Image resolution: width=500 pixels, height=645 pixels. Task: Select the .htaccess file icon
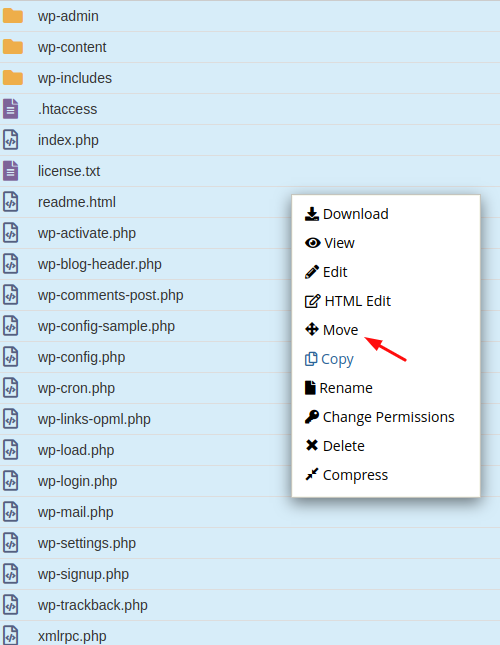click(x=11, y=109)
